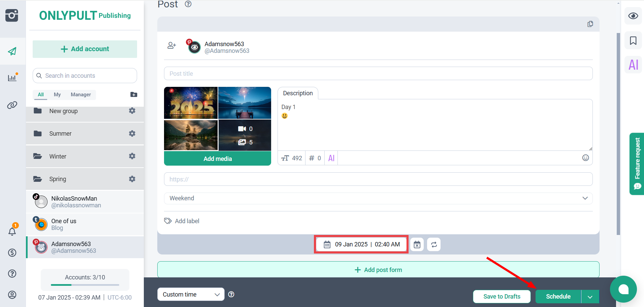Click the Post title input field
This screenshot has width=644, height=307.
pos(378,73)
